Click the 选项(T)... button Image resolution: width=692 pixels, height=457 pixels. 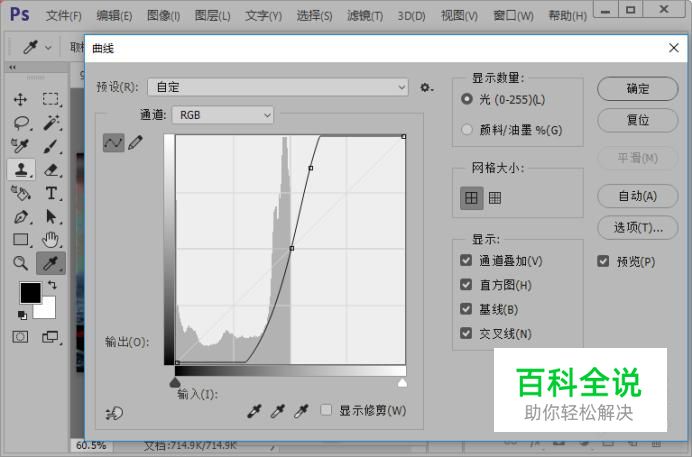click(638, 228)
